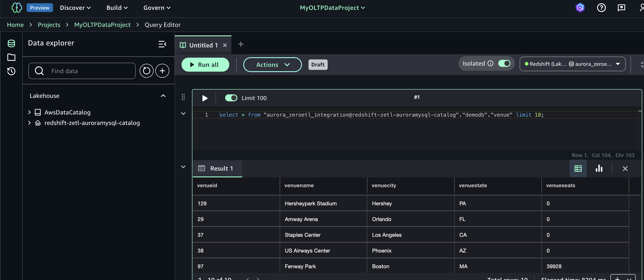
Task: Switch results to chart view
Action: 599,168
